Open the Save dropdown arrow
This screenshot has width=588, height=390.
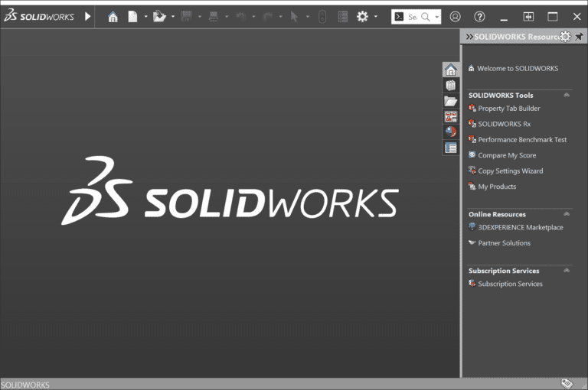point(200,17)
